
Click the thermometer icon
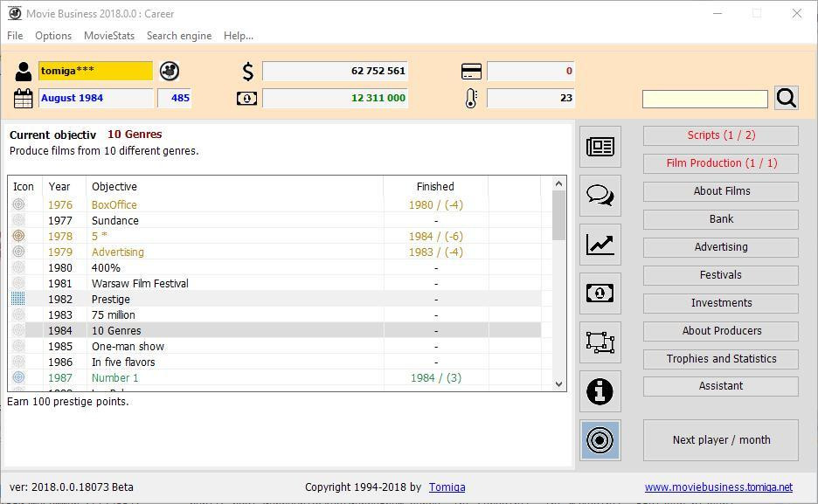[x=471, y=98]
